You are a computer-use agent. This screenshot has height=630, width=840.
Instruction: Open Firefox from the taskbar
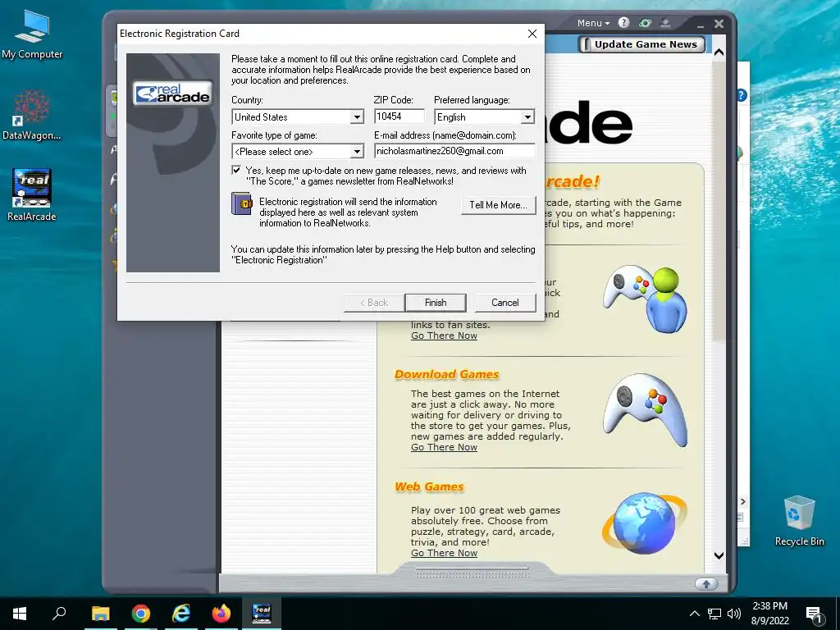click(221, 614)
